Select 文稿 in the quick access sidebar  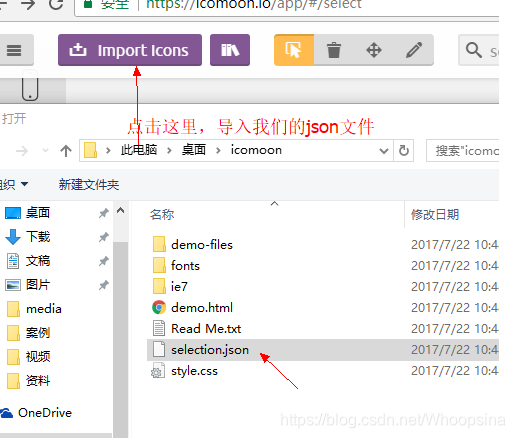(x=38, y=261)
